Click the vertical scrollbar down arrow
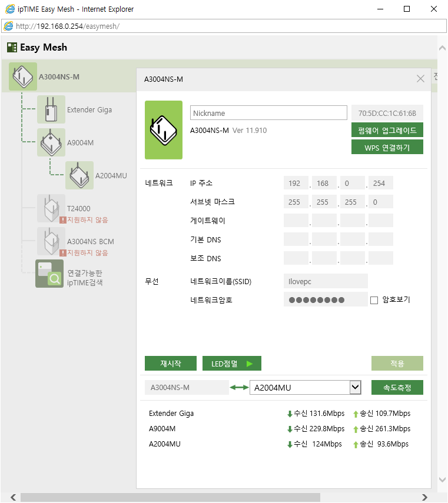The width and height of the screenshot is (448, 503). pos(442,479)
